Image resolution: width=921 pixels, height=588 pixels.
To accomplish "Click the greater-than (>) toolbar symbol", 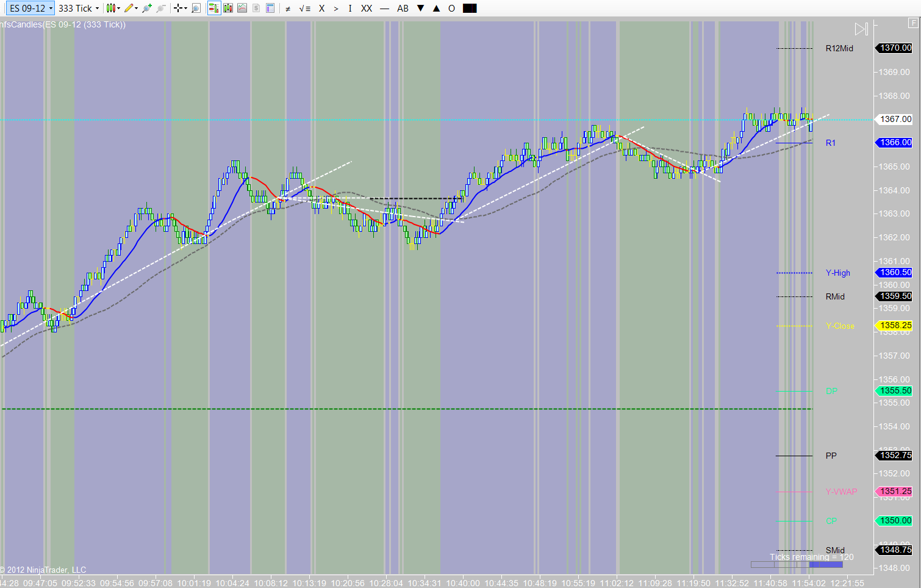I will tap(336, 9).
